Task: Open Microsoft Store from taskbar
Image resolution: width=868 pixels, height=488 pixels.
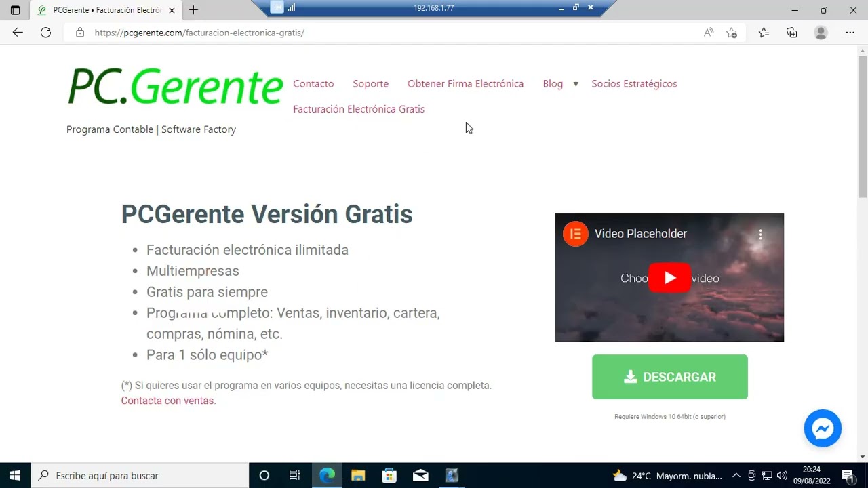Action: [x=389, y=475]
